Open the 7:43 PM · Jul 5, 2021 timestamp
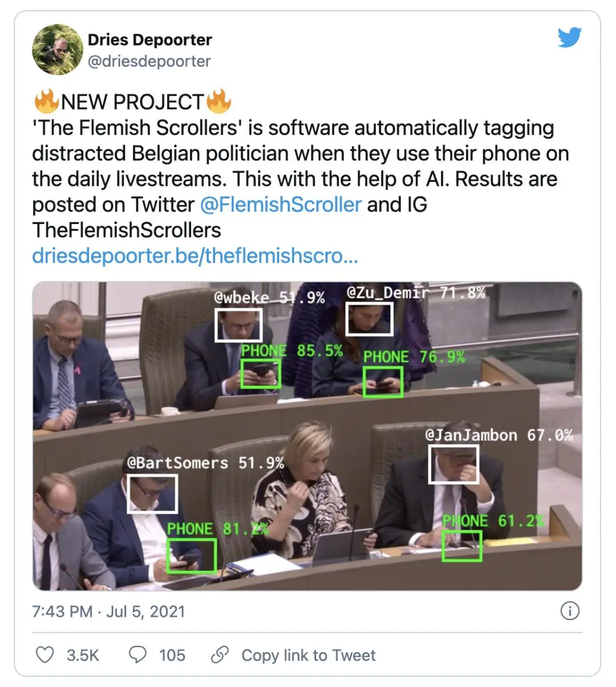 click(x=108, y=611)
